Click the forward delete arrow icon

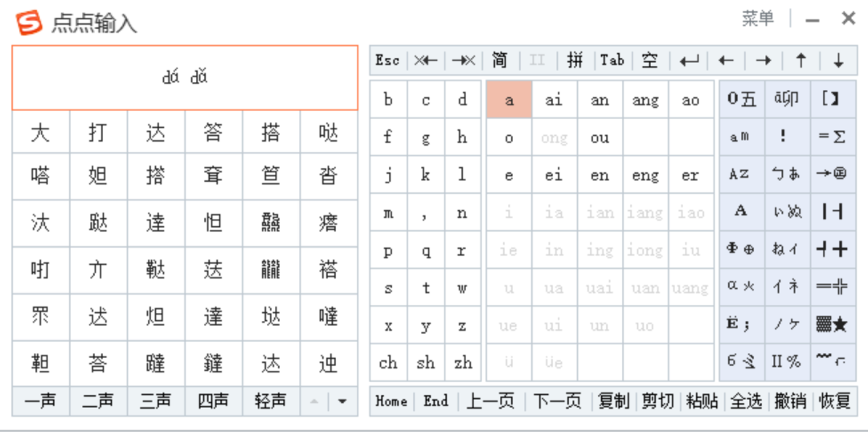coord(464,60)
